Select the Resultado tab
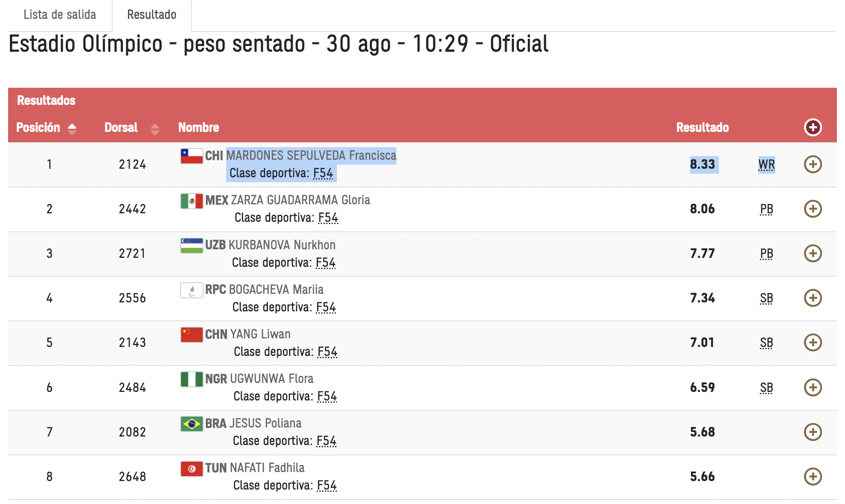The width and height of the screenshot is (845, 504). tap(152, 15)
